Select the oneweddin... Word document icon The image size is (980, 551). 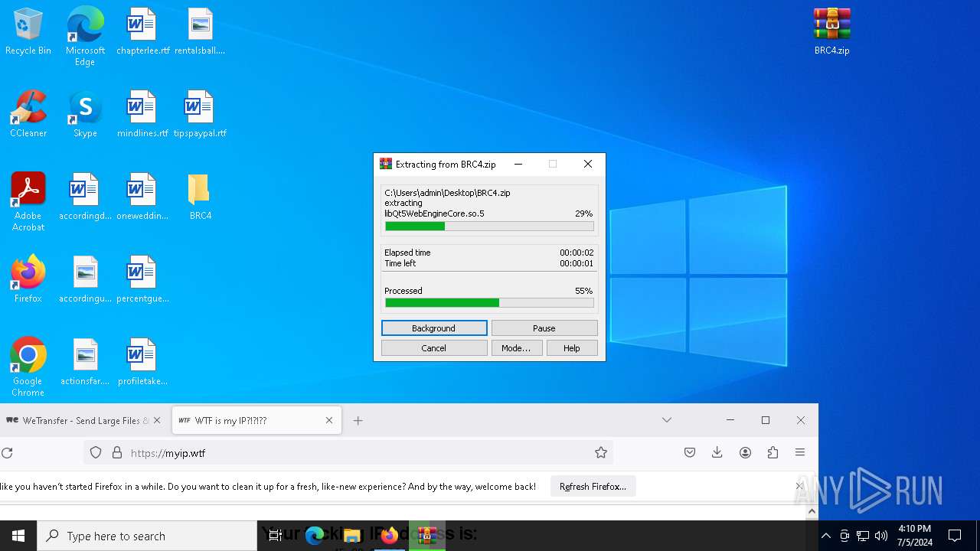tap(142, 197)
